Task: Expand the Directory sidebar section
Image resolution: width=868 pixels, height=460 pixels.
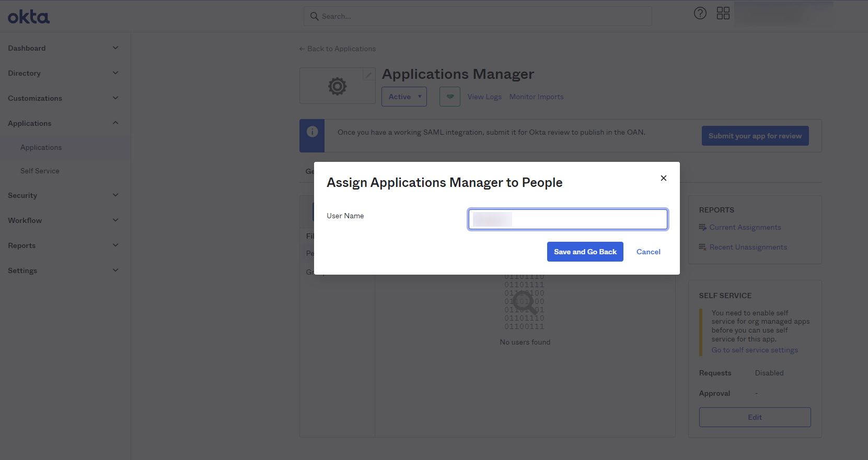Action: 63,73
